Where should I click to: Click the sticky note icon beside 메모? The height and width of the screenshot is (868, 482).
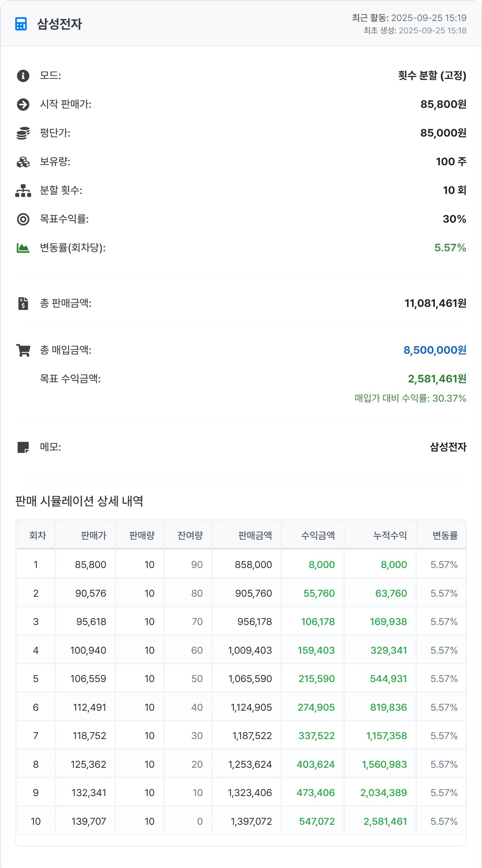(23, 447)
